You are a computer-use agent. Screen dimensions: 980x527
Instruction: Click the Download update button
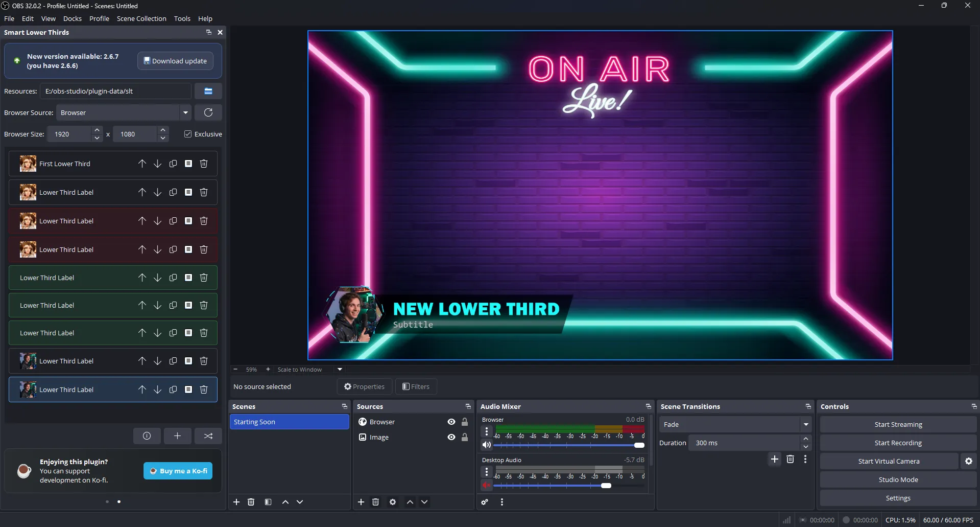[x=175, y=60]
